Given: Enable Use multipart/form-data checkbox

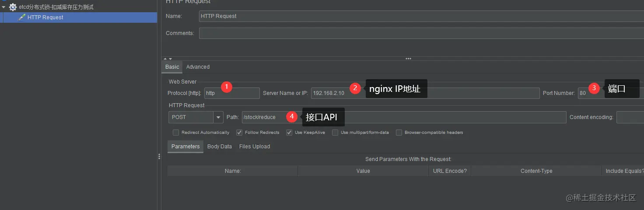Looking at the screenshot, I should click(335, 133).
